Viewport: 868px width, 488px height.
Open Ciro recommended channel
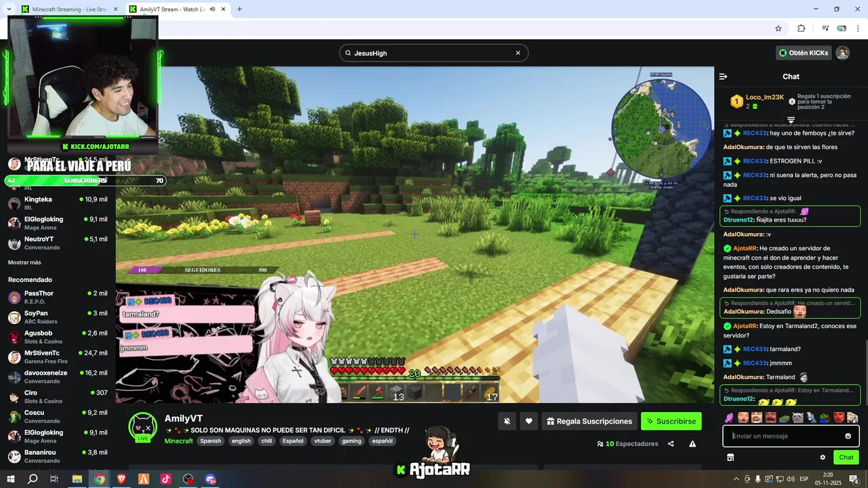(x=57, y=396)
